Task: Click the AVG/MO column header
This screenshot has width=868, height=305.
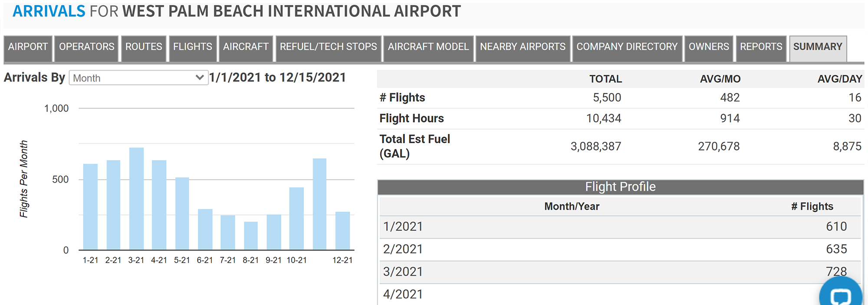Action: pos(720,79)
